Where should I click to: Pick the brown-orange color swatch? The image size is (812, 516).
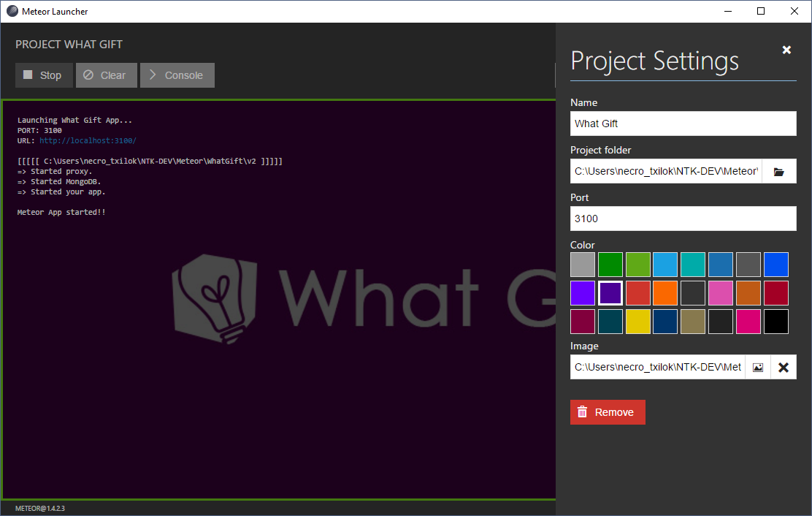pyautogui.click(x=748, y=292)
